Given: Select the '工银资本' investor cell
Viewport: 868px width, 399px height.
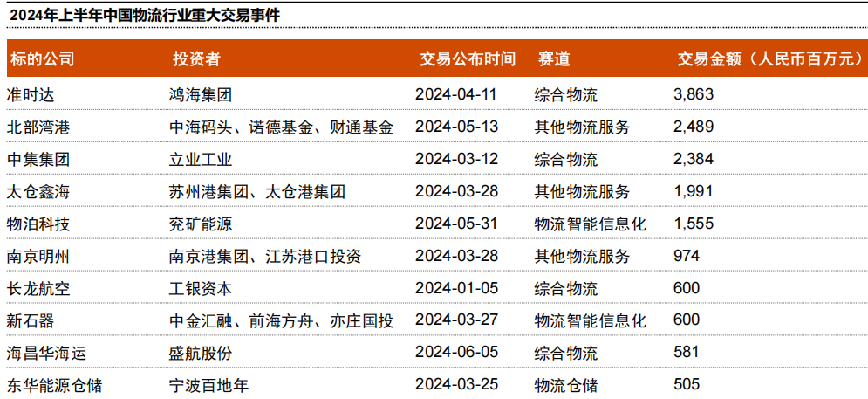Looking at the screenshot, I should 201,288.
